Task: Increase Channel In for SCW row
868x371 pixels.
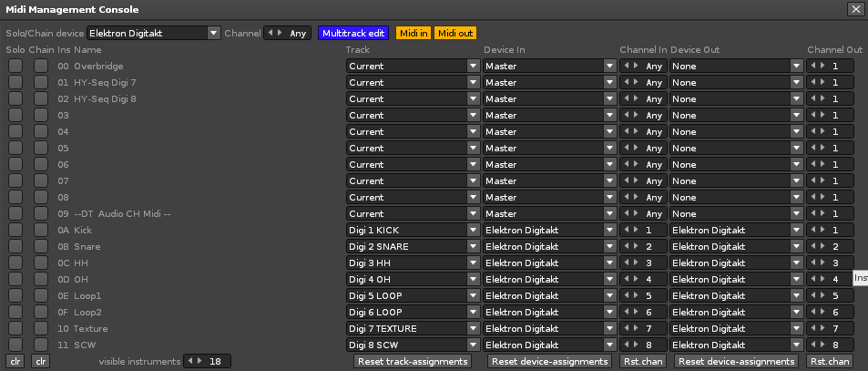Action: [x=636, y=345]
